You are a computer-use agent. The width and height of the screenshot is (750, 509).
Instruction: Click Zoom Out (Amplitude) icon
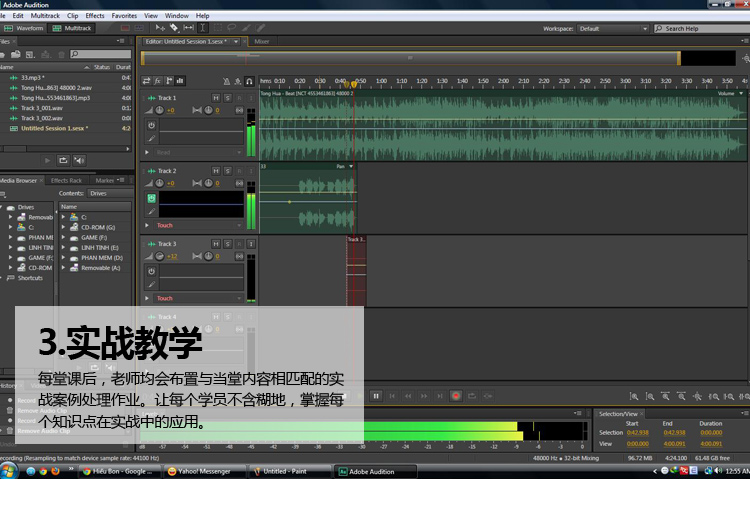pos(650,396)
